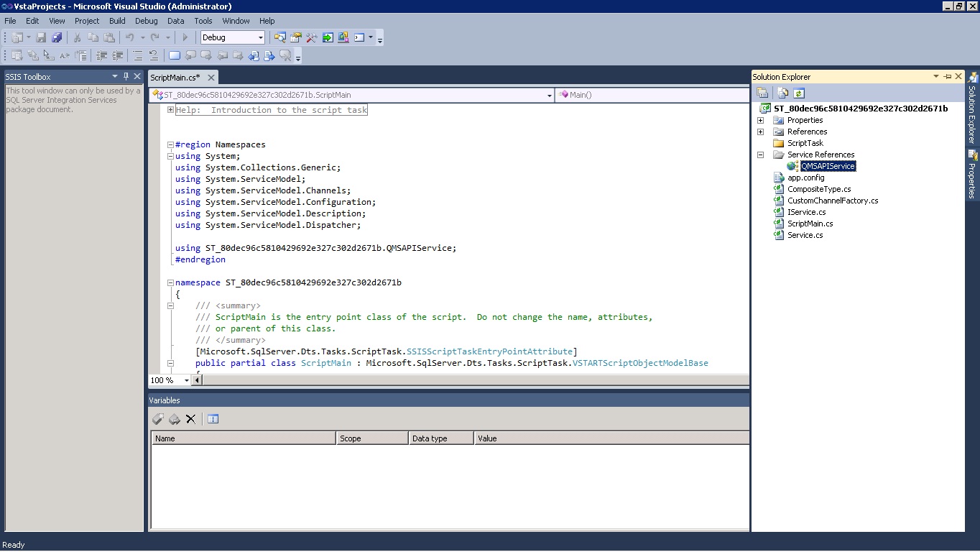Select CustomChannelFactory.cs file

pos(833,201)
